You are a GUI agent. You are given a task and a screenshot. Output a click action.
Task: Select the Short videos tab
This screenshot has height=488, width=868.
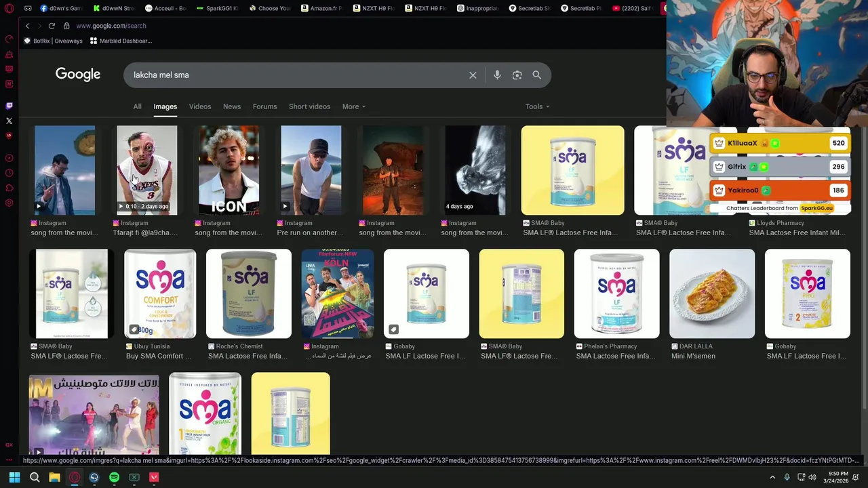[309, 106]
